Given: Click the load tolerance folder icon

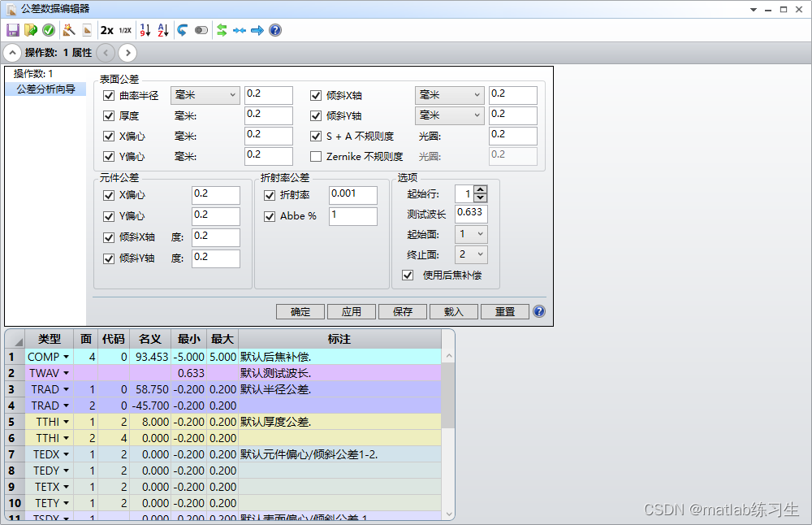Looking at the screenshot, I should tap(31, 30).
